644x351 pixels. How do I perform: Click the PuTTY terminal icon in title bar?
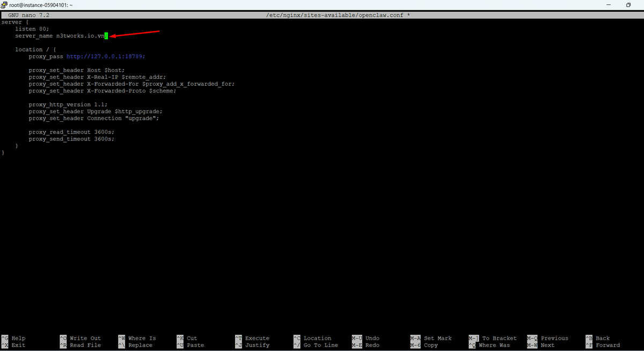4,5
